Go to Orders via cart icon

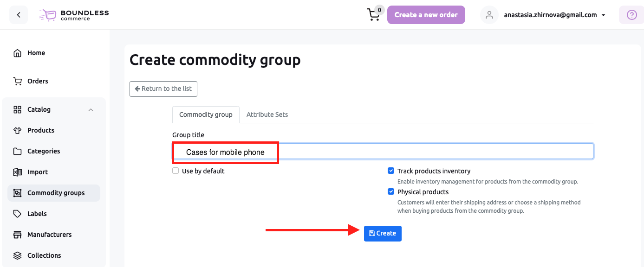tap(18, 81)
